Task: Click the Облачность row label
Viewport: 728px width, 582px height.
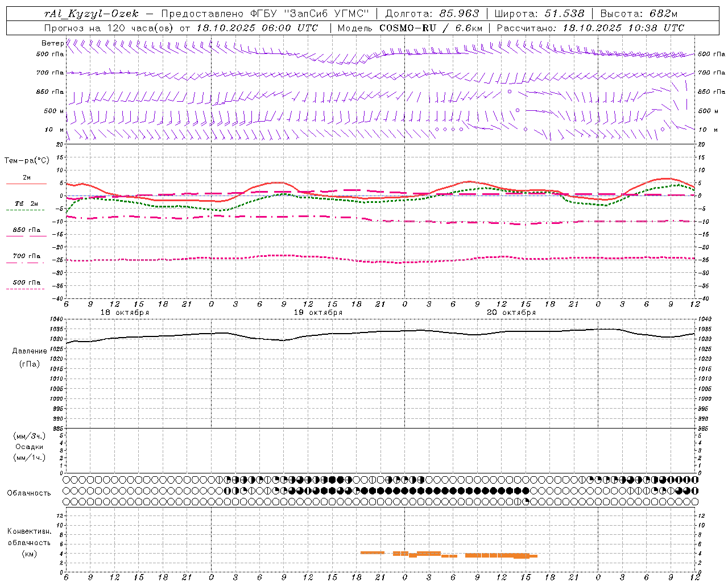Action: [29, 493]
